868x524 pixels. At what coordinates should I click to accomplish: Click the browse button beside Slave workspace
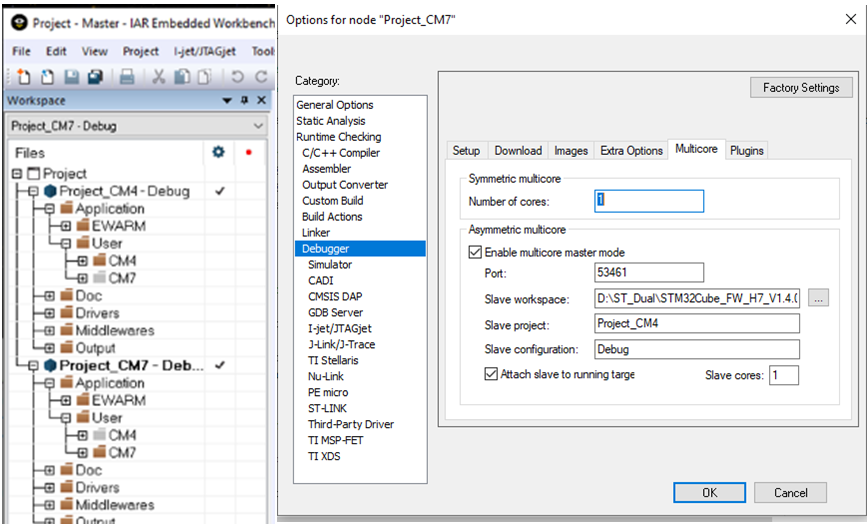tap(820, 298)
